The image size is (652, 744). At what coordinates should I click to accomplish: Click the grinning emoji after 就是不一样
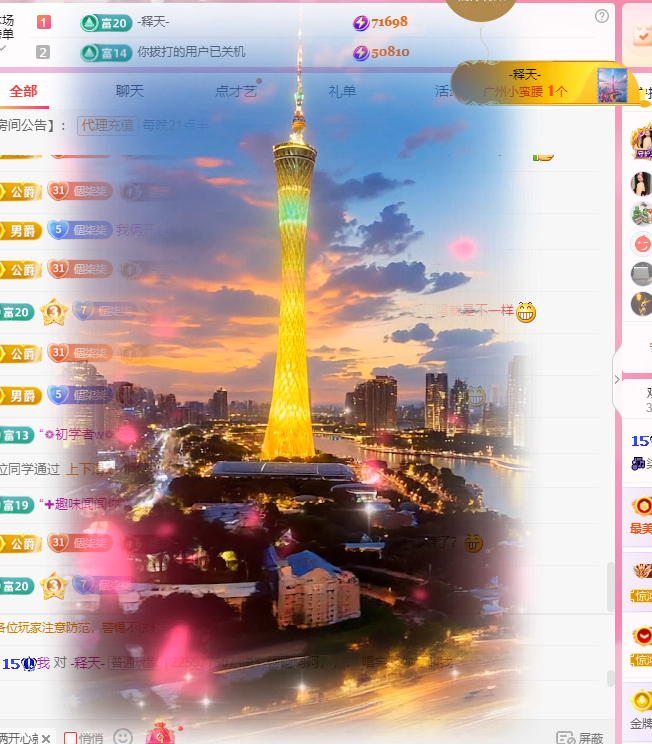pos(526,312)
